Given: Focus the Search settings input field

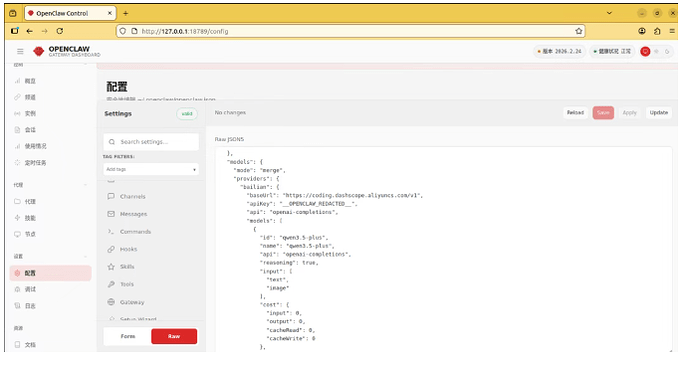Looking at the screenshot, I should point(151,142).
